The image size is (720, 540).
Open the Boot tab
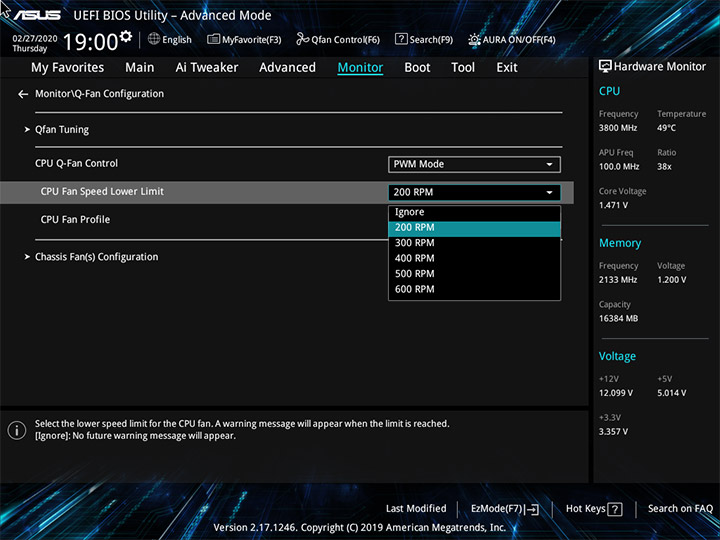click(417, 68)
